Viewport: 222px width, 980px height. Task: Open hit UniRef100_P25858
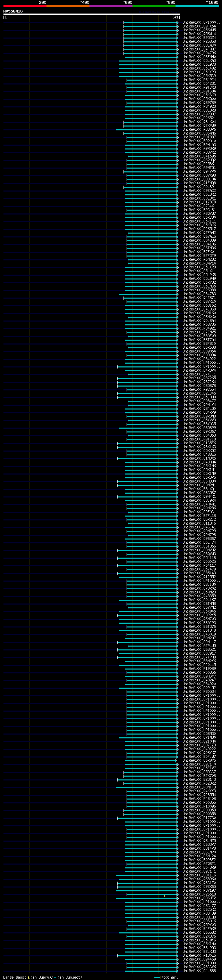coord(199,41)
